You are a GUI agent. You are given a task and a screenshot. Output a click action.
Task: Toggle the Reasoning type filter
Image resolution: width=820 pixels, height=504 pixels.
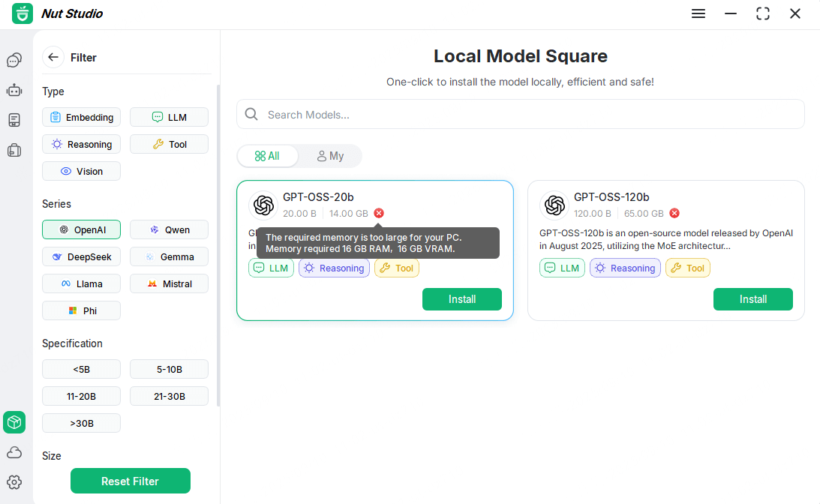pyautogui.click(x=81, y=144)
